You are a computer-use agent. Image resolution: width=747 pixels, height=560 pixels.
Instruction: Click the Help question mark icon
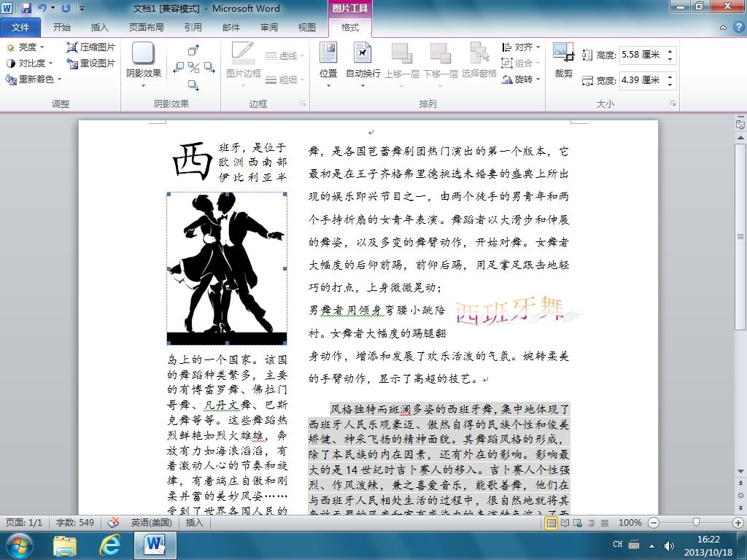(738, 28)
